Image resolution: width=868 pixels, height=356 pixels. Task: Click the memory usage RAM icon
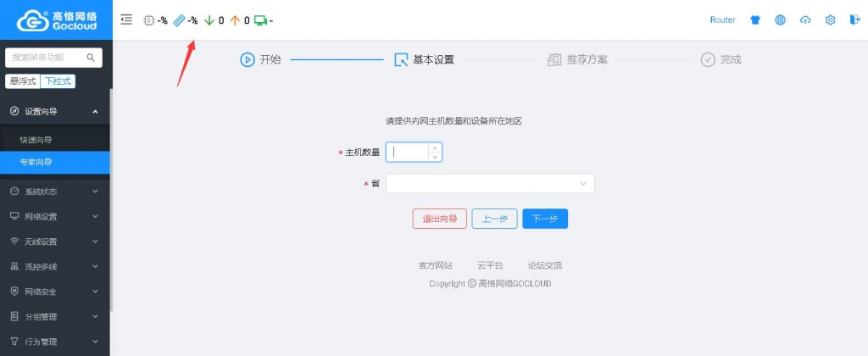[x=179, y=19]
